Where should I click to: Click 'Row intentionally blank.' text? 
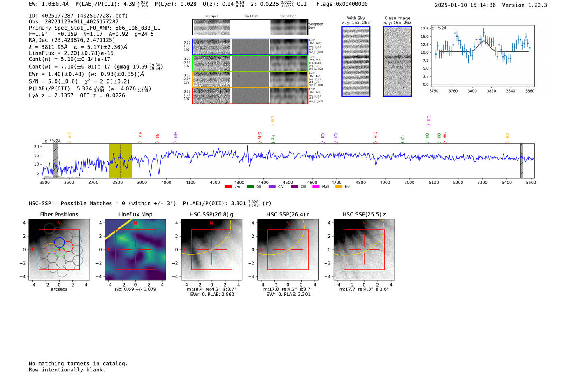tap(67, 370)
